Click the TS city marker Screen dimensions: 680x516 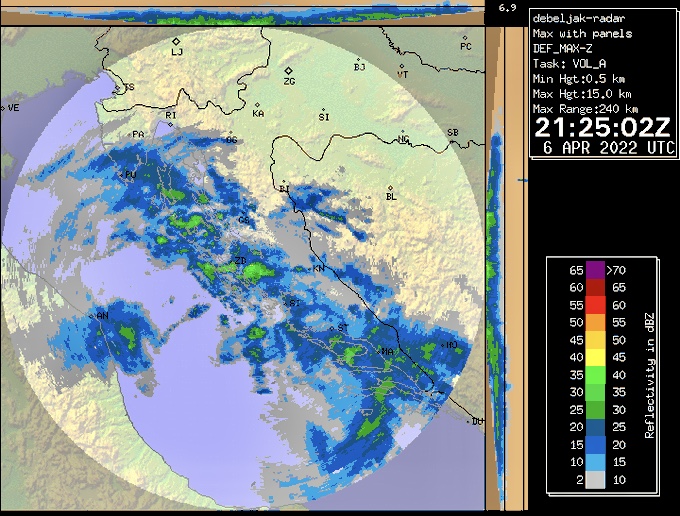tap(117, 88)
